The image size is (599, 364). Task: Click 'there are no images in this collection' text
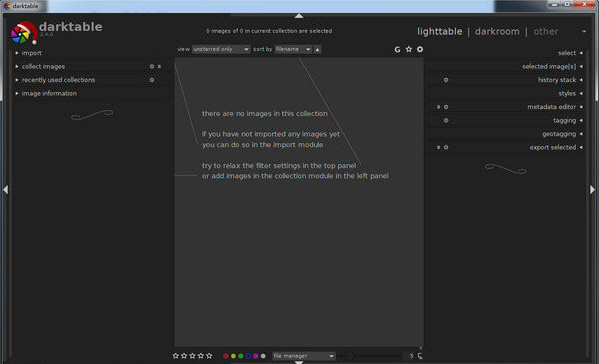[x=264, y=113]
